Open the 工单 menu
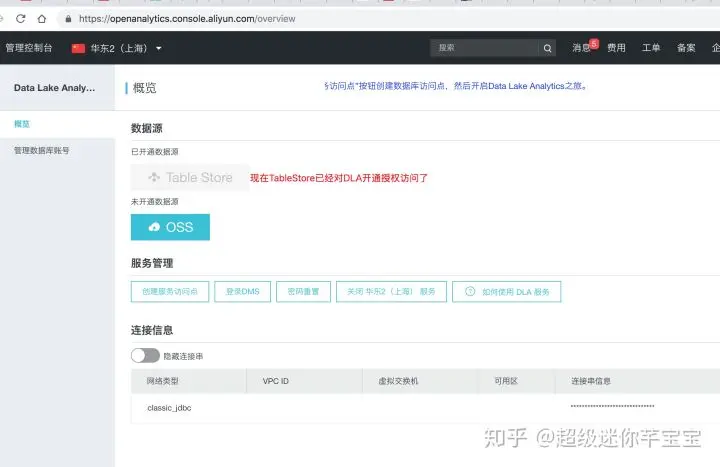This screenshot has width=720, height=467. [651, 48]
